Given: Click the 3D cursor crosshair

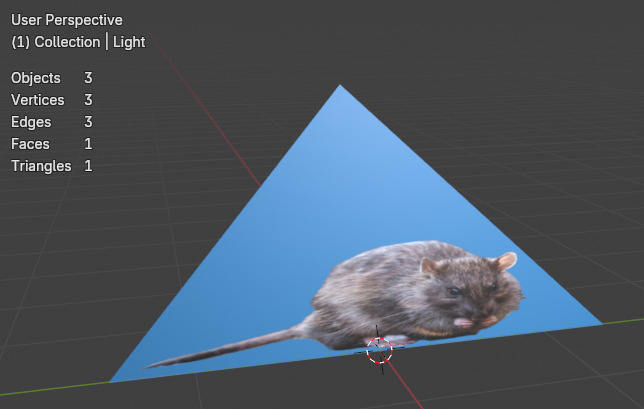Looking at the screenshot, I should point(378,348).
